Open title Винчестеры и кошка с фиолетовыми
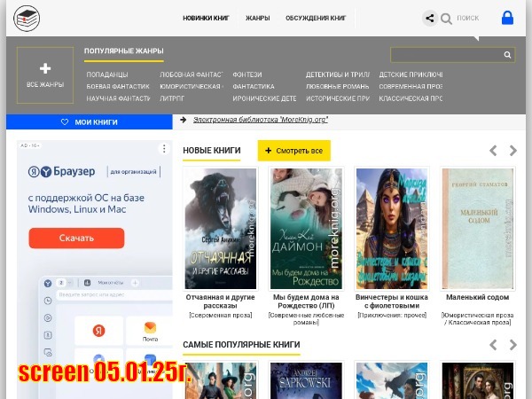This screenshot has width=532, height=399. 392,301
